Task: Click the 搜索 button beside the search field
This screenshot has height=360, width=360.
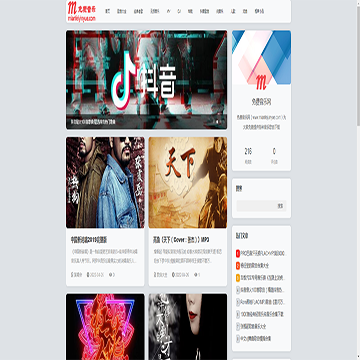Action: (x=280, y=206)
